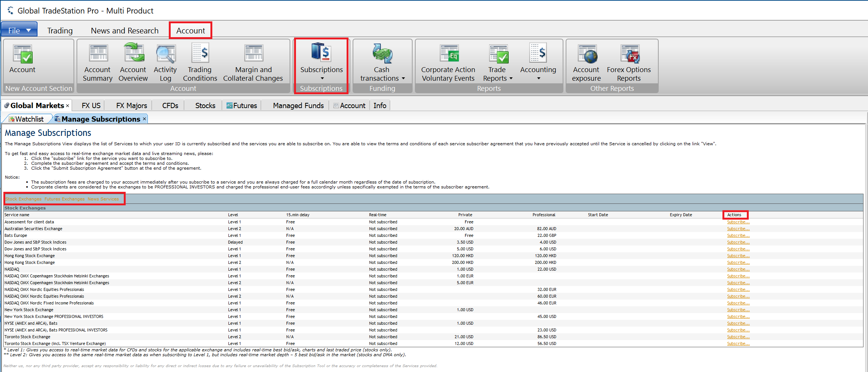Expand the Accounting dropdown arrow
This screenshot has height=372, width=868.
(539, 78)
